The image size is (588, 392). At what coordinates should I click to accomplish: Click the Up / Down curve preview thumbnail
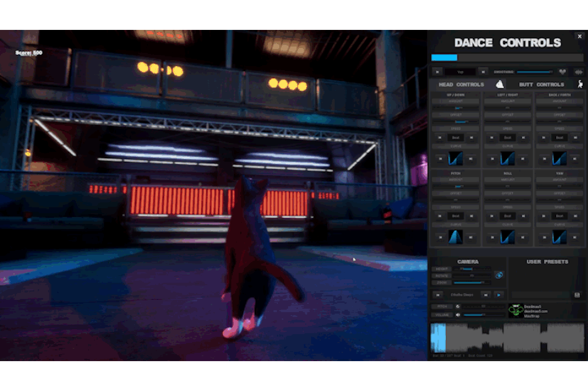click(456, 158)
